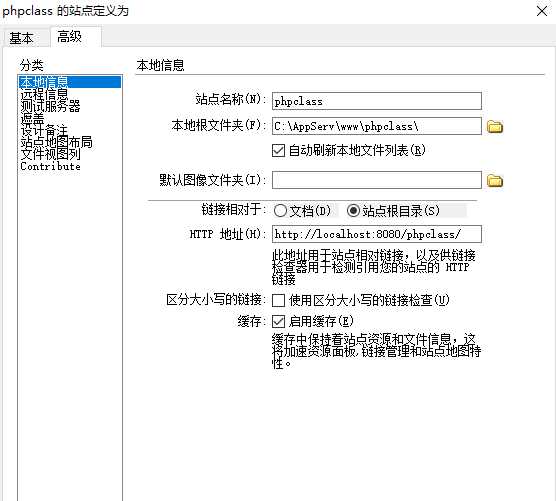556x501 pixels.
Task: Toggle 自动刷新本地文件列表 checkbox
Action: pyautogui.click(x=278, y=150)
